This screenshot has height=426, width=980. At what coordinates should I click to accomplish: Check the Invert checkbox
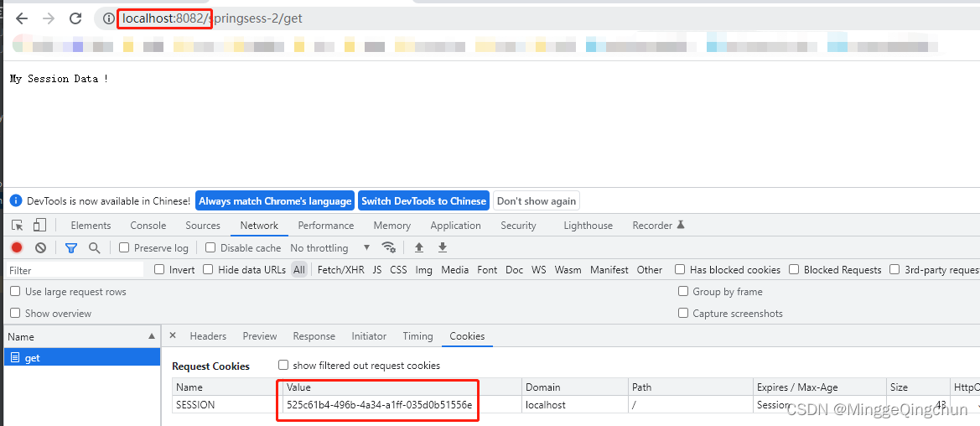click(159, 270)
